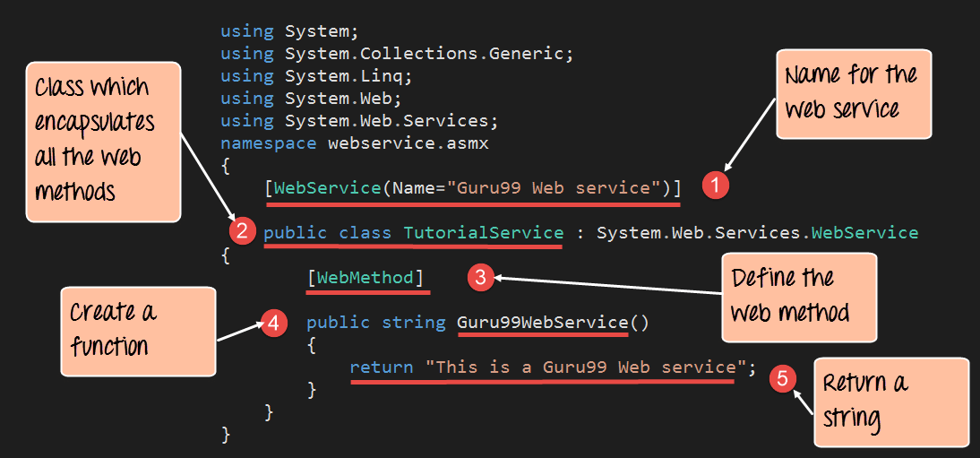Click the red circle marker numbered 2
Image resolution: width=980 pixels, height=458 pixels.
tap(241, 231)
